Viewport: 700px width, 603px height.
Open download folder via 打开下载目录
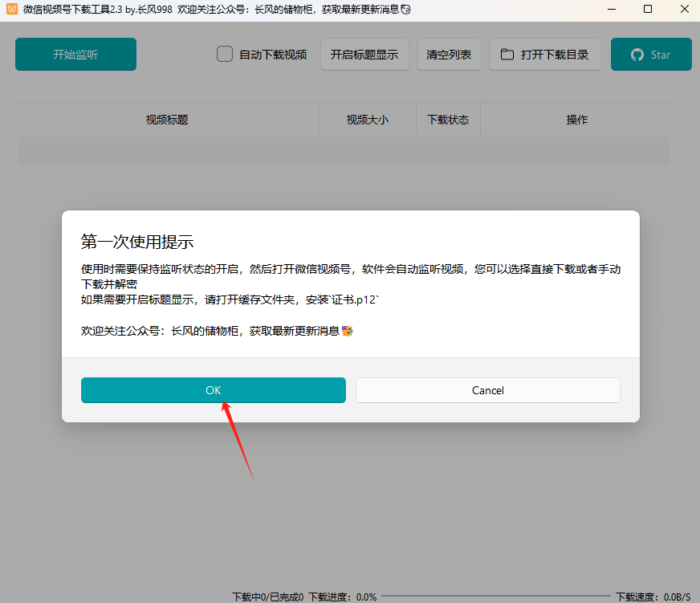pos(545,54)
